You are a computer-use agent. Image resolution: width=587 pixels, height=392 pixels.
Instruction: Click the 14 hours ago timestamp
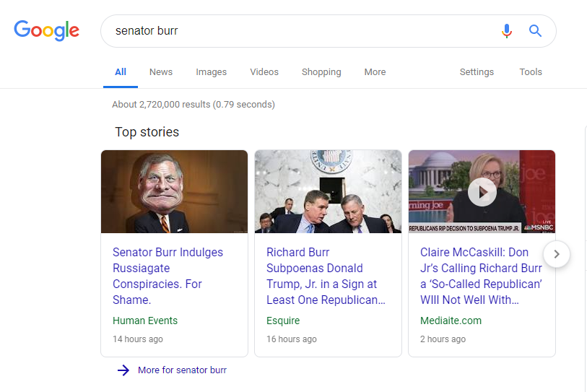pos(138,339)
